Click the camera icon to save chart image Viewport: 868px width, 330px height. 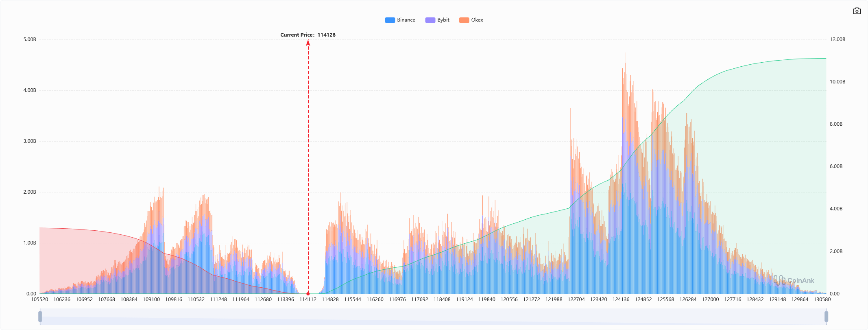click(857, 11)
